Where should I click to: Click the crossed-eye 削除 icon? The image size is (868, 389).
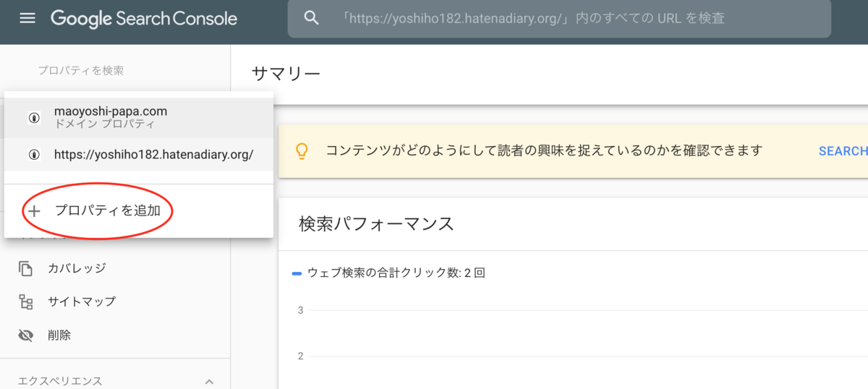click(x=26, y=335)
